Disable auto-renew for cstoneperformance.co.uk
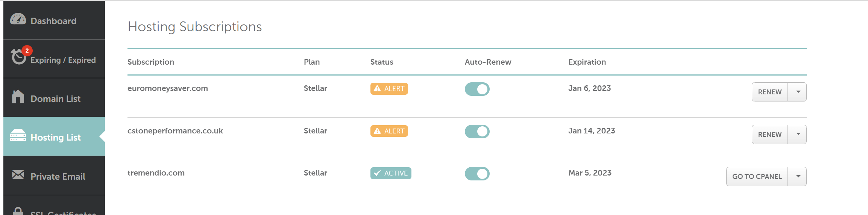868x215 pixels. 477,132
